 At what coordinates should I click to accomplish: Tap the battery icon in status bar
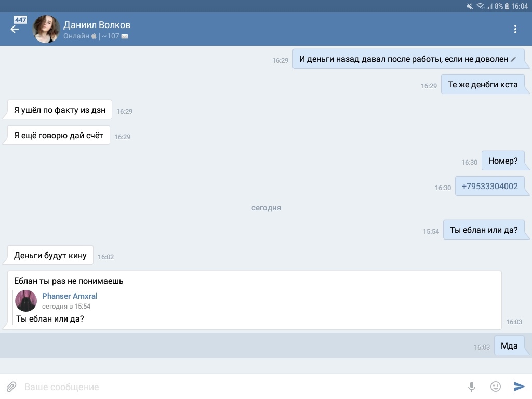click(507, 6)
